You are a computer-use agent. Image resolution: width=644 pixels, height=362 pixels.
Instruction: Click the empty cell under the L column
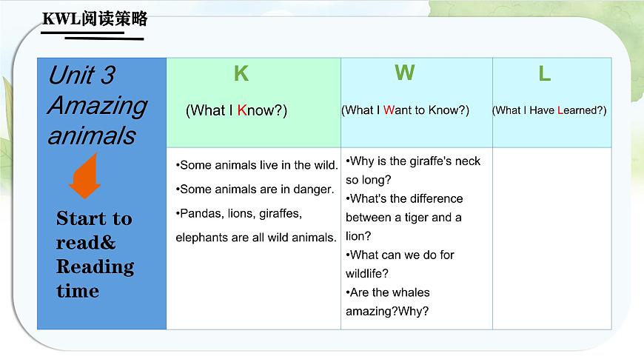(x=551, y=238)
